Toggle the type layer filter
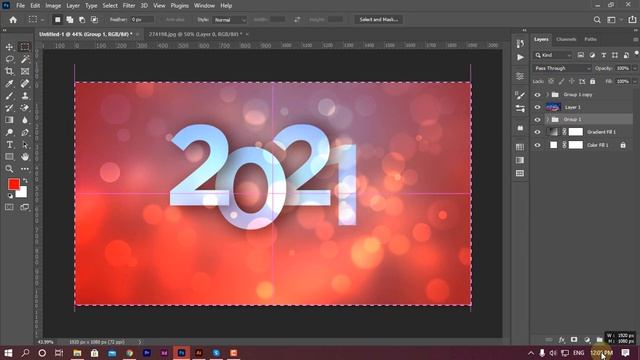Viewport: 640px width, 360px height. click(x=603, y=55)
